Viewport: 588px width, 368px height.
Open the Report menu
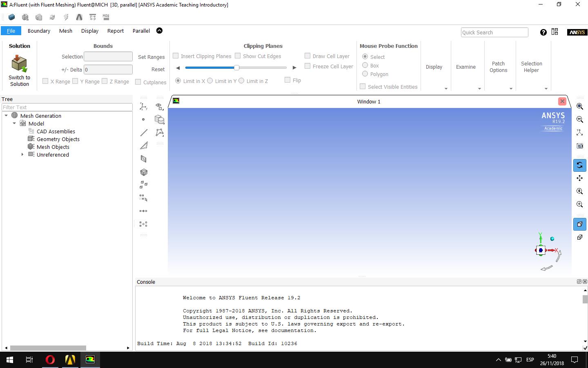(116, 31)
